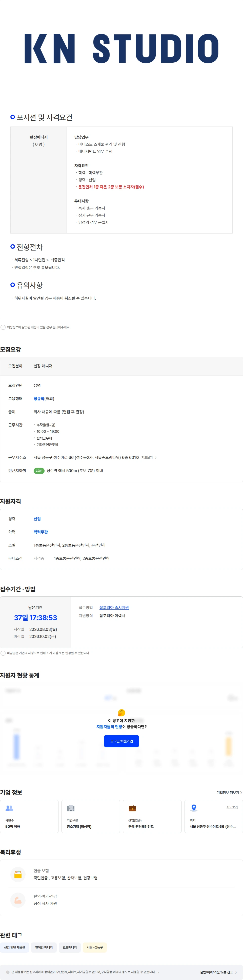The width and height of the screenshot is (243, 980).
Task: Click the 회사 내규에 따름 salary text
Action: click(x=59, y=412)
